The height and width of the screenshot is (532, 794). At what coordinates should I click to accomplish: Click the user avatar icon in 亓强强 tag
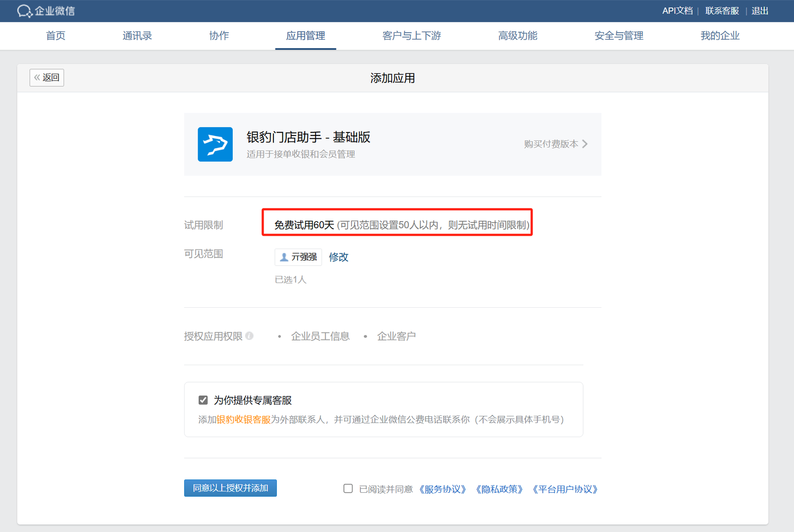coord(284,257)
